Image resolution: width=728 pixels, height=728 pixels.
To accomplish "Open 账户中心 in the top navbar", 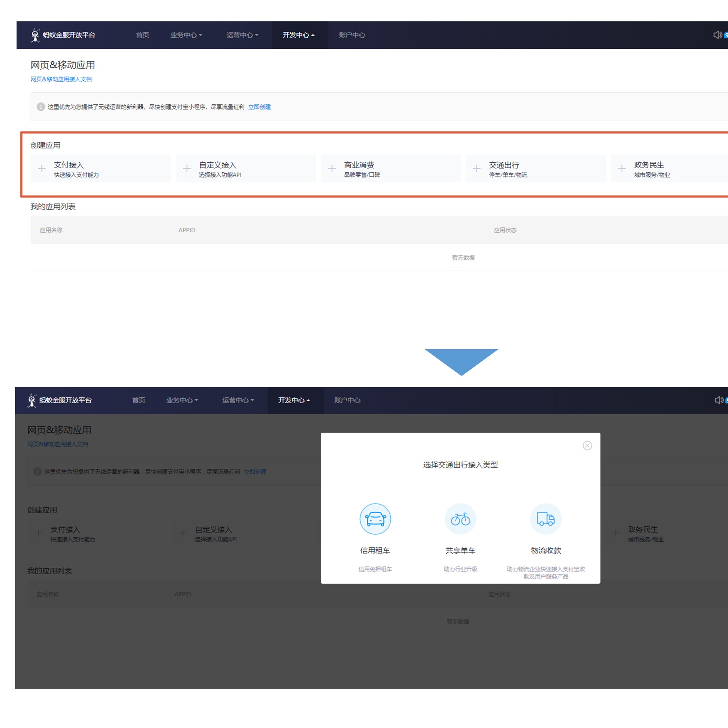I will pyautogui.click(x=352, y=35).
